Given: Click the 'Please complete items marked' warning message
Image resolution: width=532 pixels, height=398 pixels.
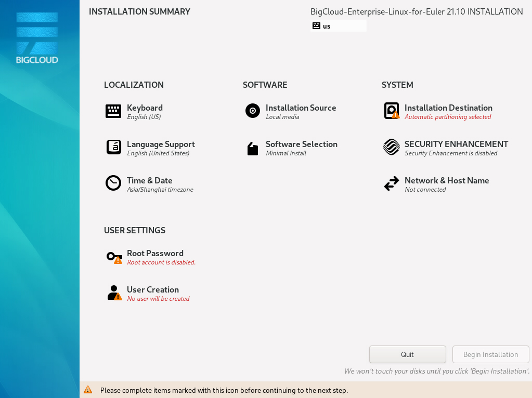Looking at the screenshot, I should 224,390.
